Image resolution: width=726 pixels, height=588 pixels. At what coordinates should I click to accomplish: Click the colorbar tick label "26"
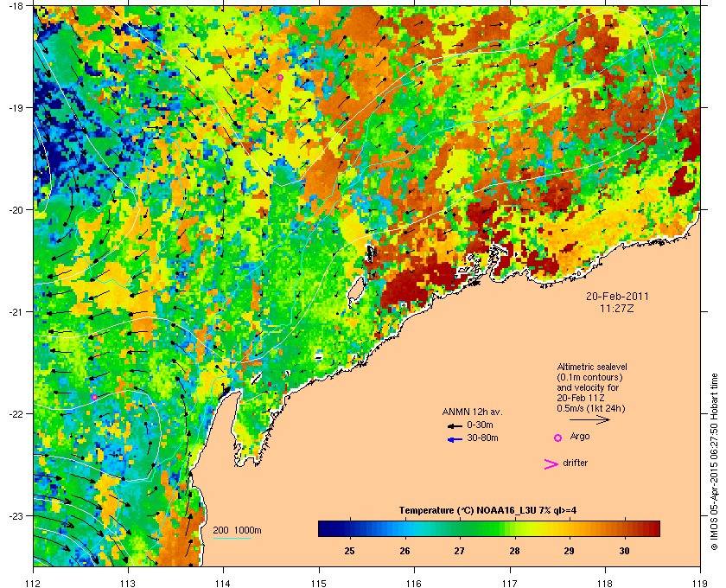point(404,551)
